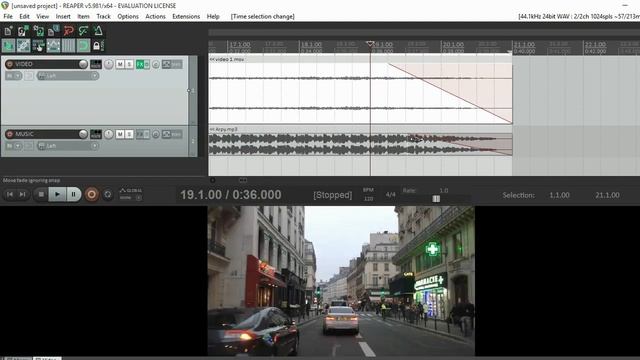This screenshot has width=640, height=360.
Task: Open the Options menu
Action: (128, 16)
